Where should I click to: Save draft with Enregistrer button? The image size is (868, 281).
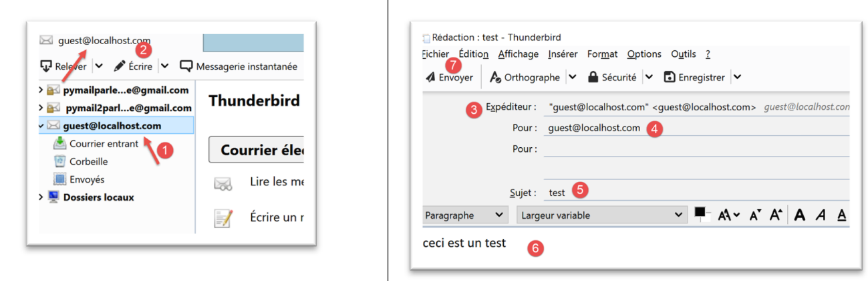coord(694,78)
